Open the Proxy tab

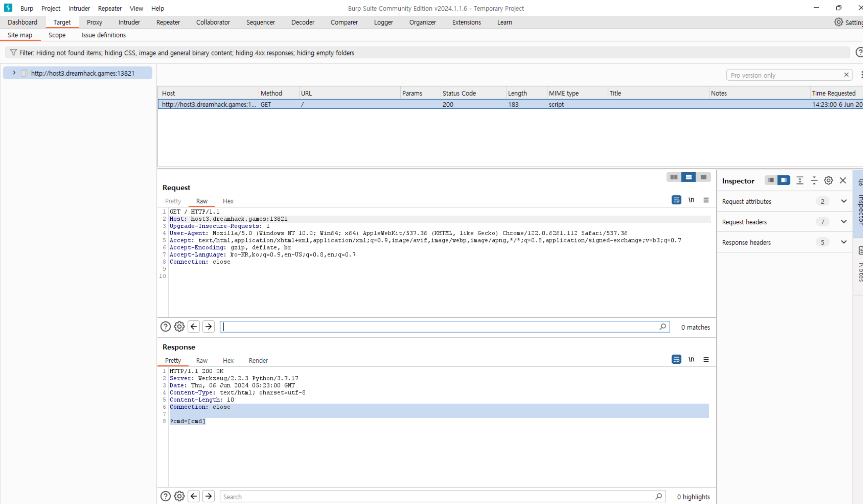(x=94, y=22)
